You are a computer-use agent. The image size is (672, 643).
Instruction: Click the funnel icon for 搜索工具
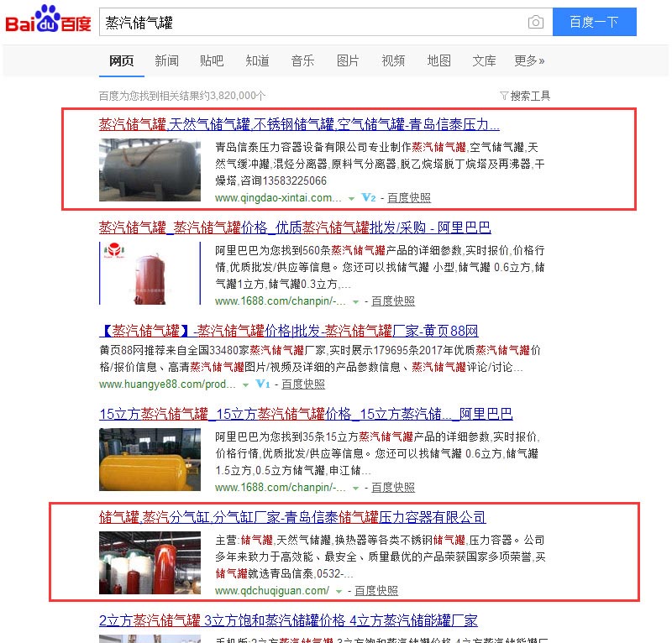(504, 96)
